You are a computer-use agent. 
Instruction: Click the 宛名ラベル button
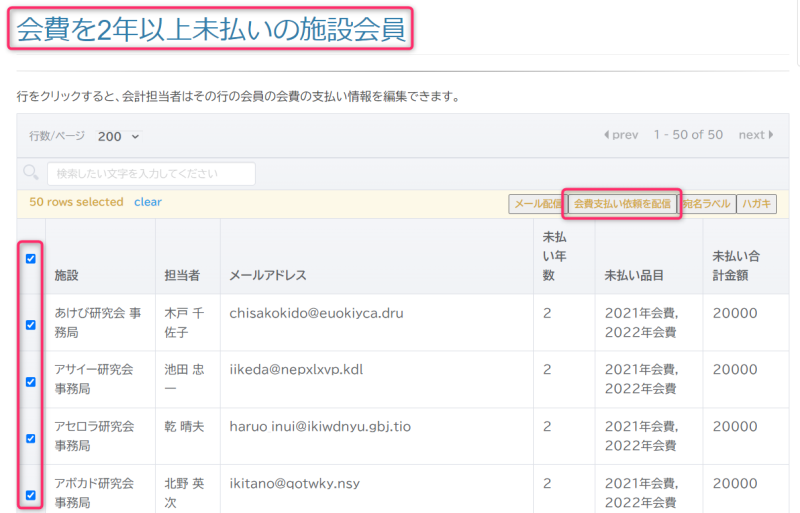pos(707,204)
